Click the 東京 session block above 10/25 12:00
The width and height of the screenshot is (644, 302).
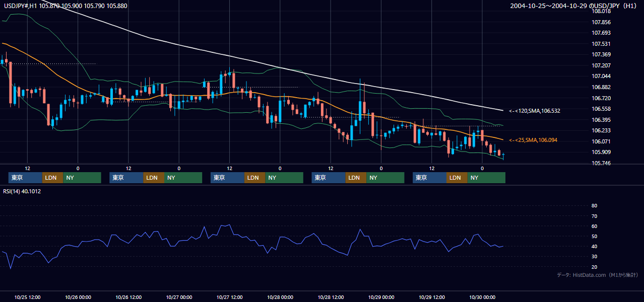point(25,178)
